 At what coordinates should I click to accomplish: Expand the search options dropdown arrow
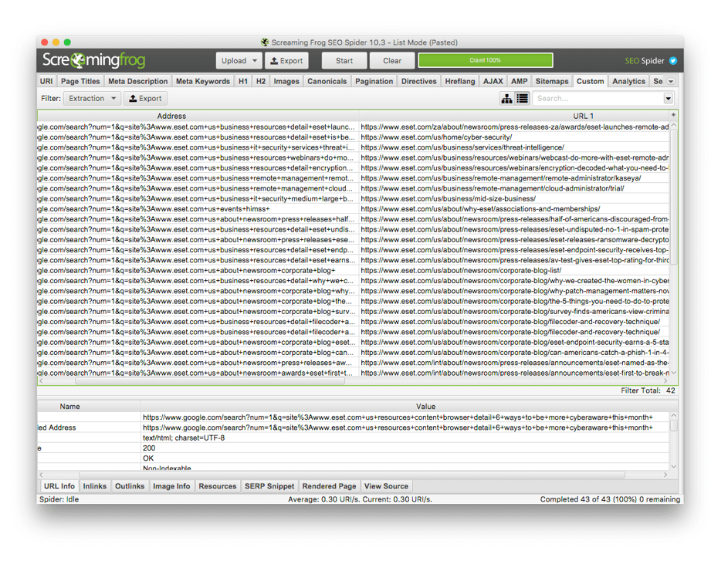[x=668, y=98]
